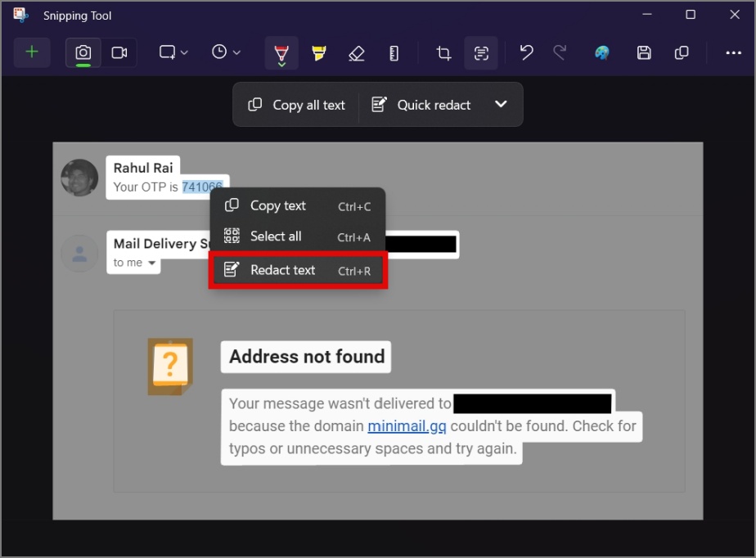This screenshot has height=558, width=756.
Task: Open the minimail.gg link
Action: click(x=407, y=426)
